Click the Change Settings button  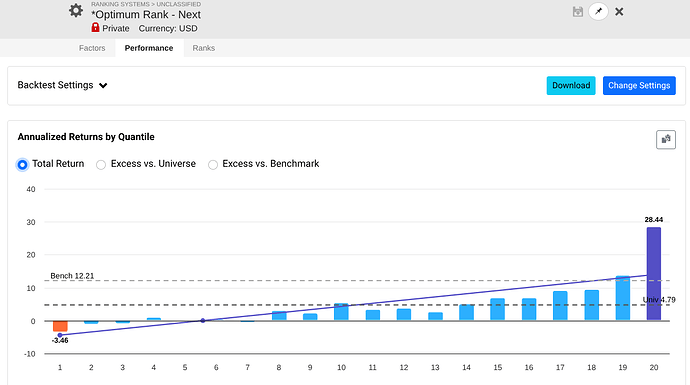639,85
